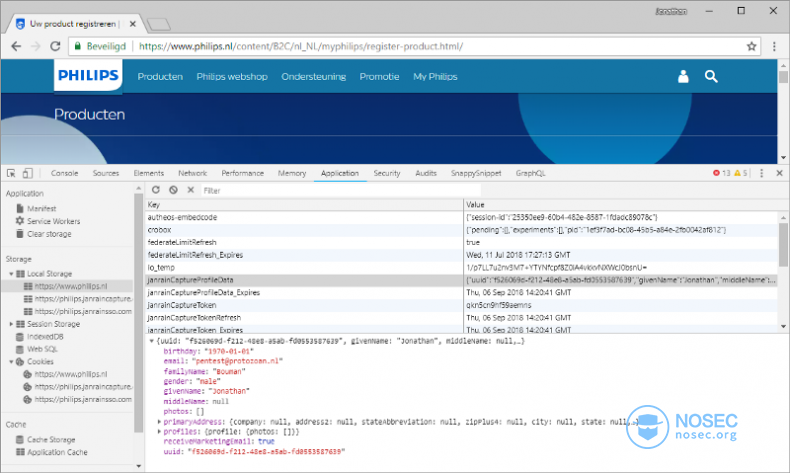
Task: Expand the primaryAddress object
Action: pyautogui.click(x=159, y=422)
